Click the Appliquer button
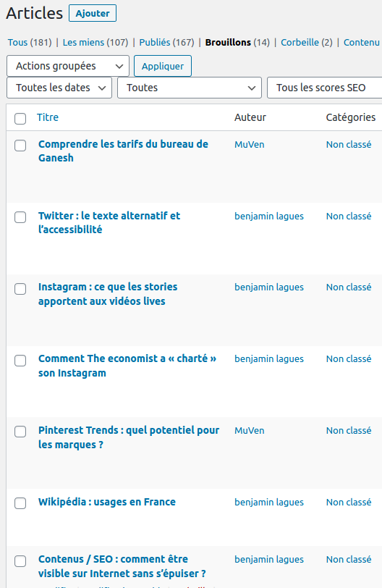382x588 pixels. pyautogui.click(x=163, y=66)
